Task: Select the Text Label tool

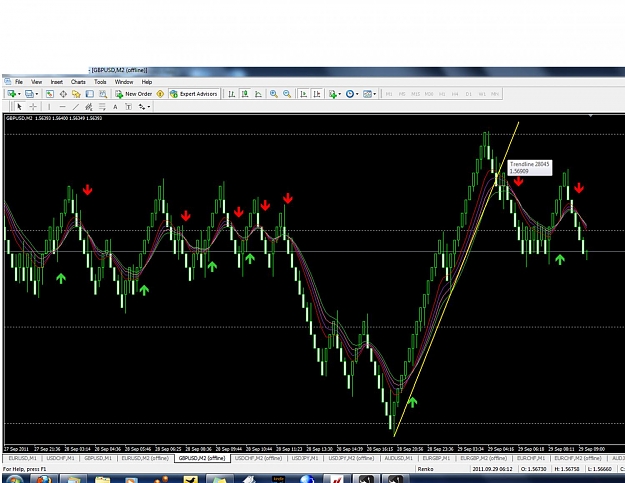Action: click(x=128, y=107)
